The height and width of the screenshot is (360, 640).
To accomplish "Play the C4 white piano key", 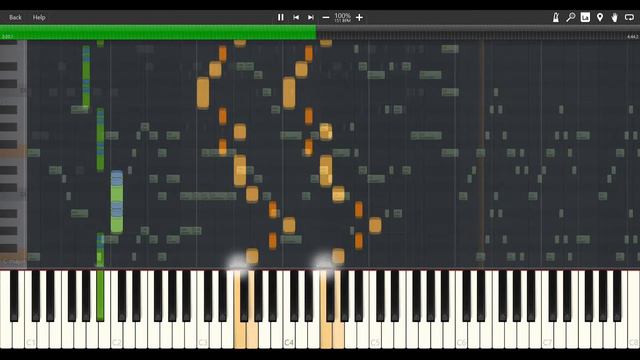I will 289,335.
